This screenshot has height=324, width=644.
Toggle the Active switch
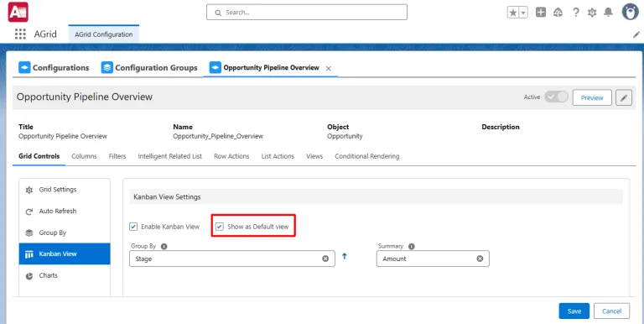[556, 97]
